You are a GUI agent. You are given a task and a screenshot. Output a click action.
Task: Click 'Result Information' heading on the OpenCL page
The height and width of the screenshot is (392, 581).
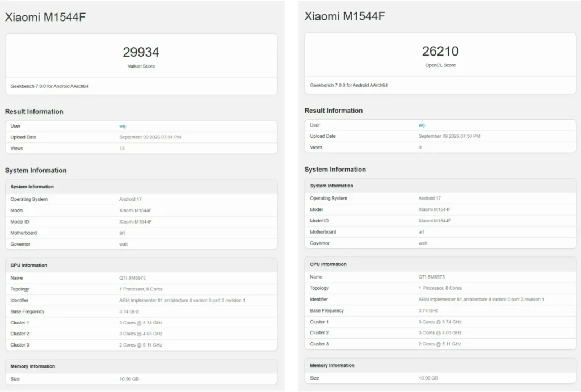334,111
